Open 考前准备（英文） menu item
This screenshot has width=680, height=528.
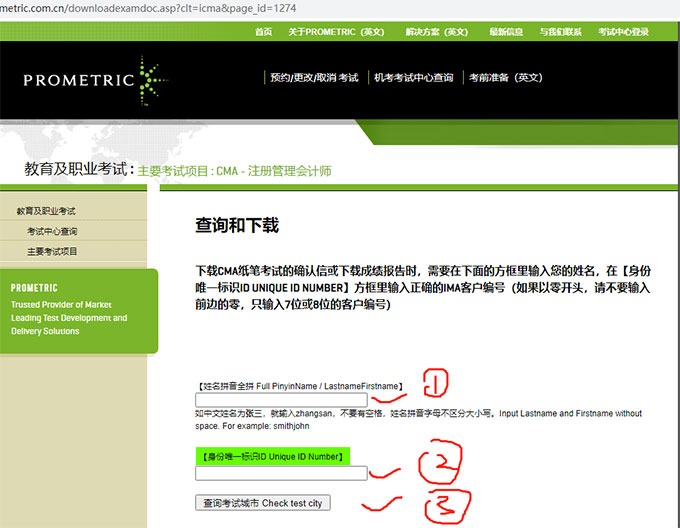[x=506, y=78]
